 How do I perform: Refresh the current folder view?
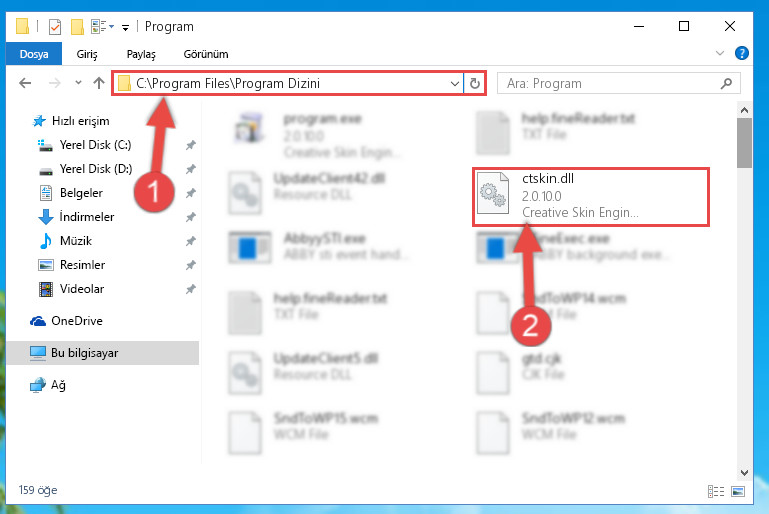click(x=474, y=83)
